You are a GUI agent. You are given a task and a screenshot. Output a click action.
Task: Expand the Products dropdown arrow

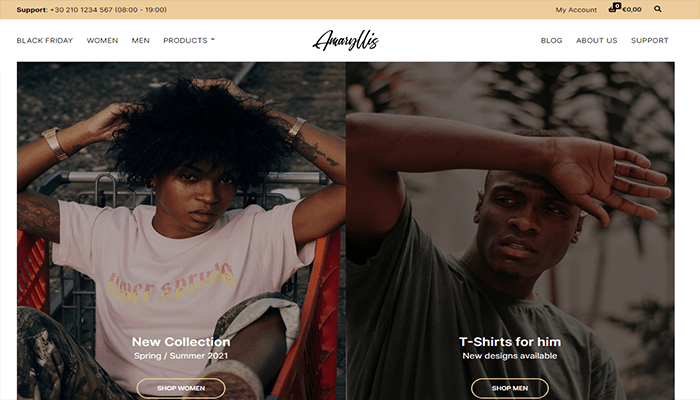[x=213, y=40]
